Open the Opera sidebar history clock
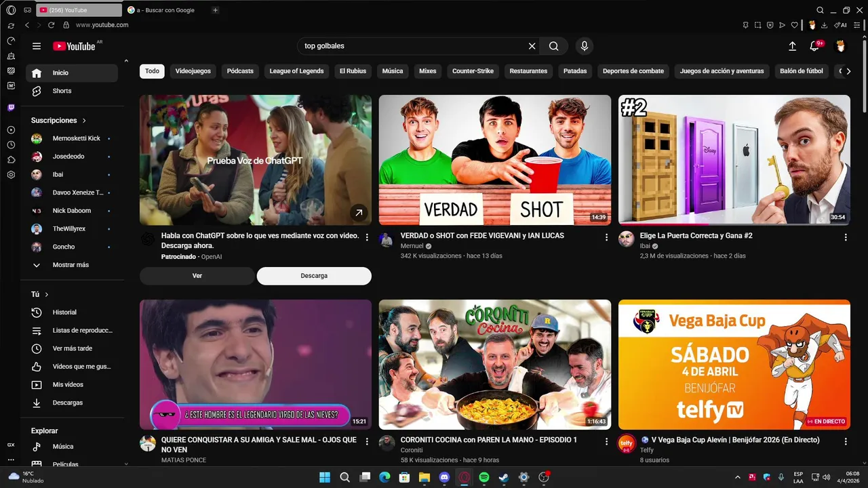The width and height of the screenshot is (868, 488). [x=11, y=145]
